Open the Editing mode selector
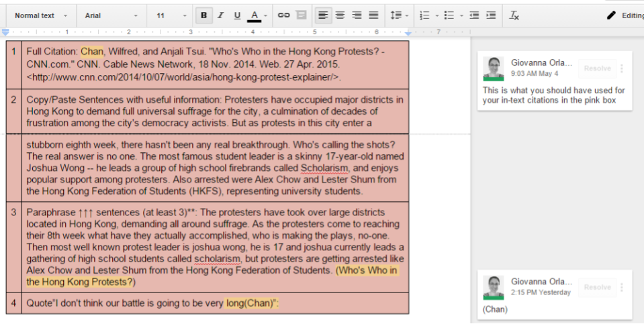The image size is (644, 324). (625, 15)
